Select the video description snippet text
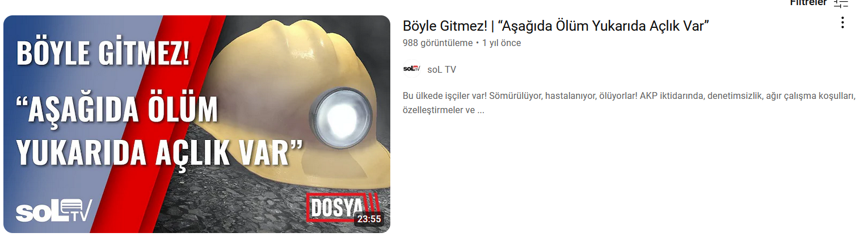 click(x=629, y=103)
